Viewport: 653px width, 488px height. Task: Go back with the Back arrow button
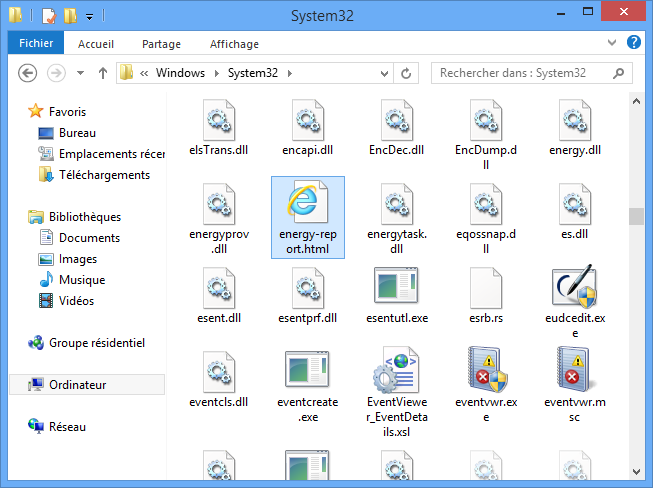click(x=27, y=73)
